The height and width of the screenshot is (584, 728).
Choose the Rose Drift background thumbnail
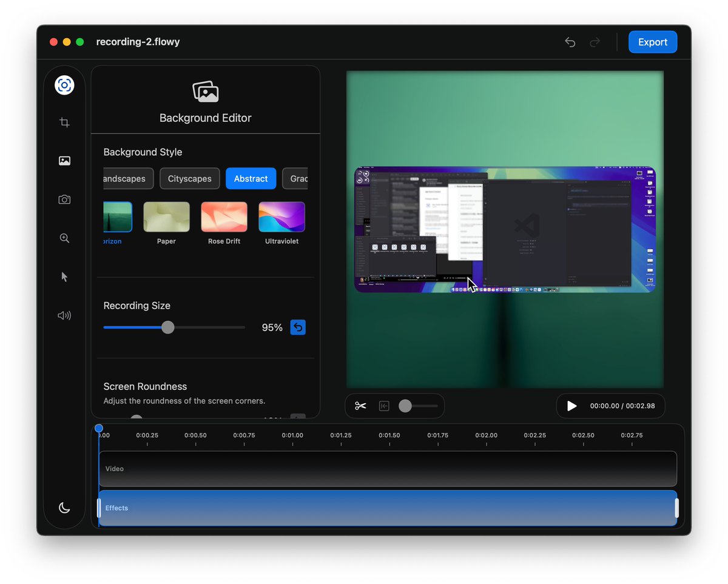point(224,217)
